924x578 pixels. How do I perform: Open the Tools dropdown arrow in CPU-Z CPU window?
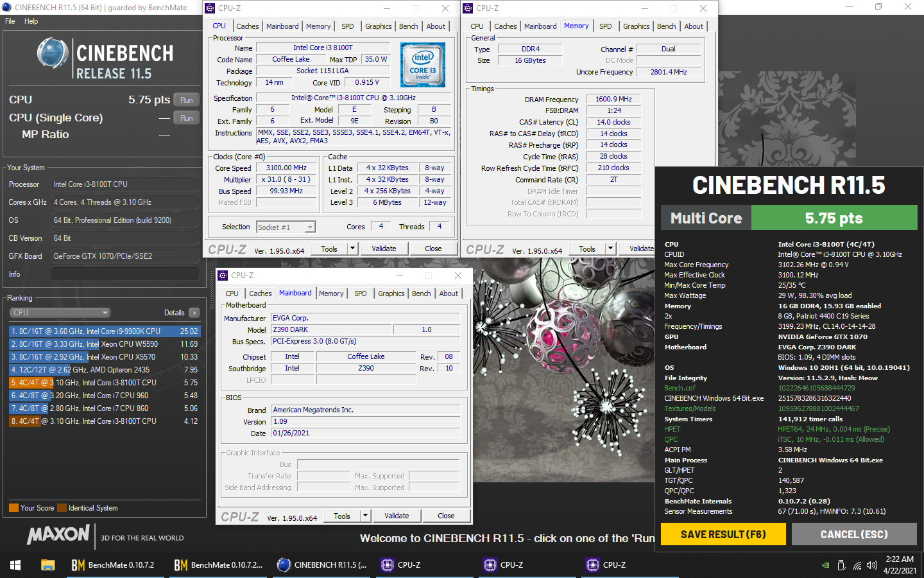[352, 249]
